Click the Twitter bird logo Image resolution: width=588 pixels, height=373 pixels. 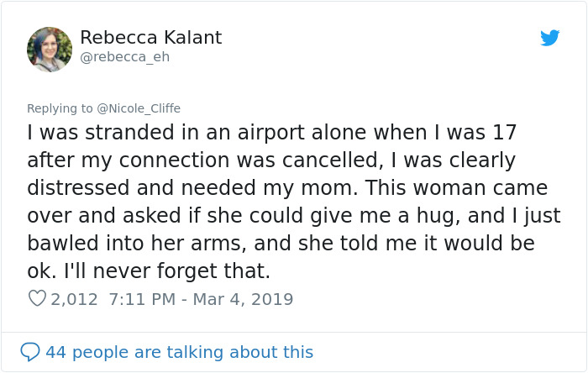tap(550, 38)
